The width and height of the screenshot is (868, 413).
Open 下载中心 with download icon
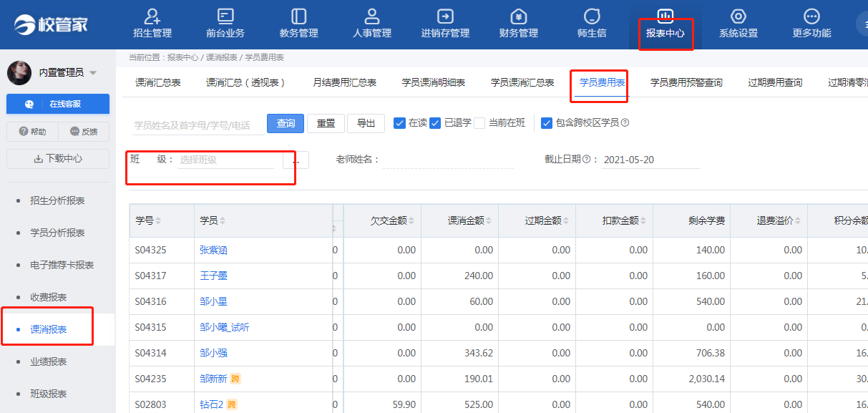coord(58,159)
